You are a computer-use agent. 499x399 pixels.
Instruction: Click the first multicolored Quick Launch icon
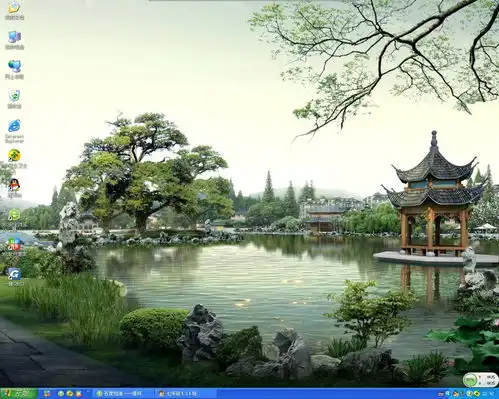click(x=47, y=394)
